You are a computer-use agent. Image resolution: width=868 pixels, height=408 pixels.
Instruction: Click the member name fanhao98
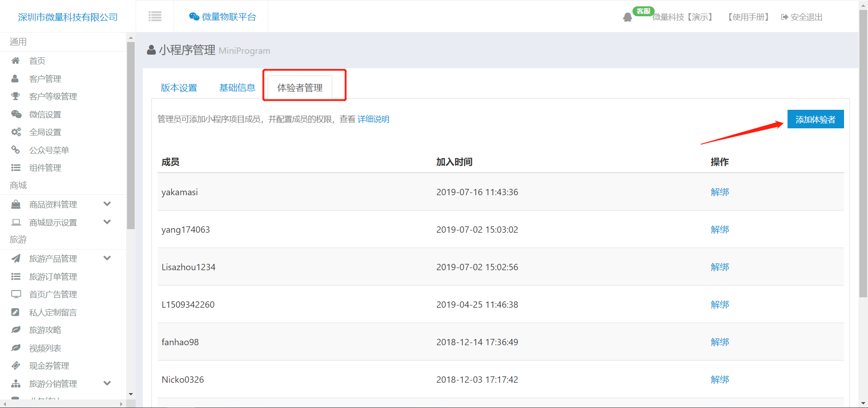pos(180,342)
